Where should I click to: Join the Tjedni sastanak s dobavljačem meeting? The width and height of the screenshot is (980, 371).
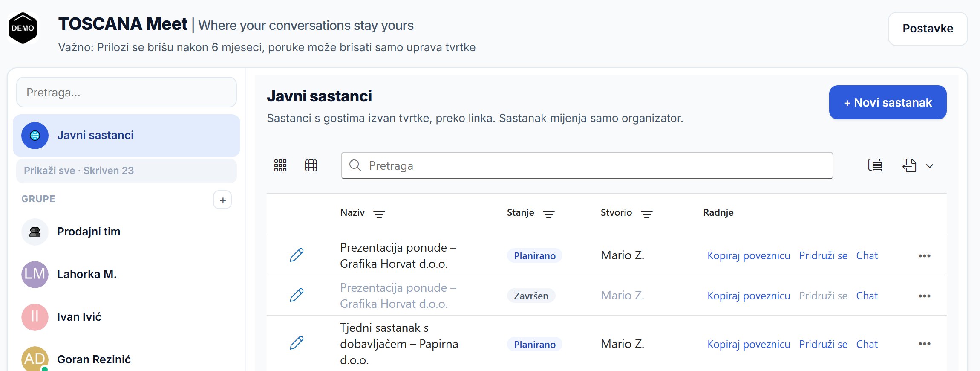pyautogui.click(x=823, y=344)
